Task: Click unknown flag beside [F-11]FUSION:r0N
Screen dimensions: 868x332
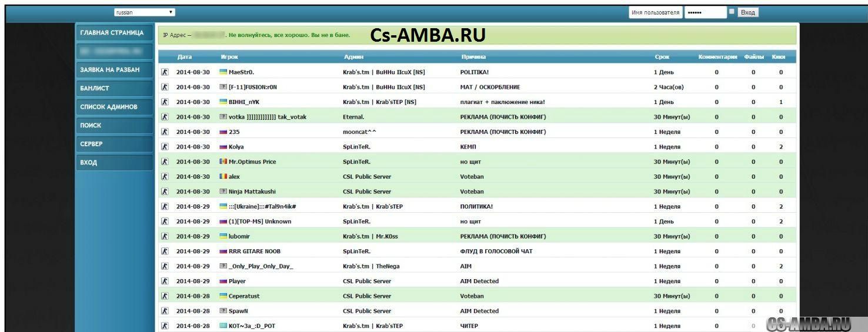Action: (x=223, y=87)
